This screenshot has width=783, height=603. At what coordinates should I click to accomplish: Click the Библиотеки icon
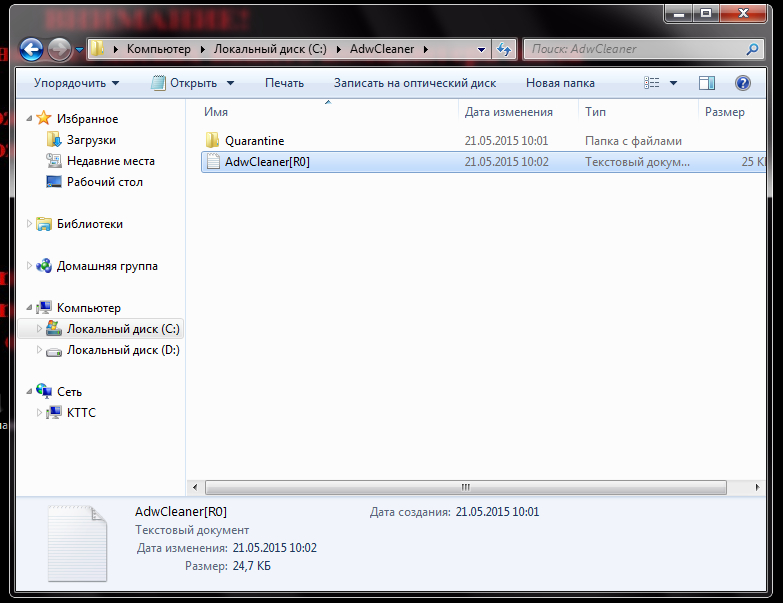click(x=44, y=224)
